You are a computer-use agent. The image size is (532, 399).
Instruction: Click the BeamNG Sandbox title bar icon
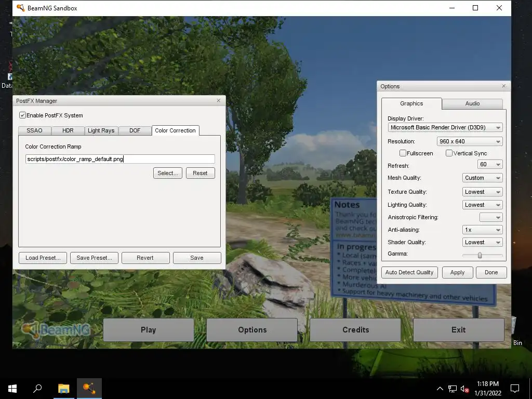pos(20,8)
